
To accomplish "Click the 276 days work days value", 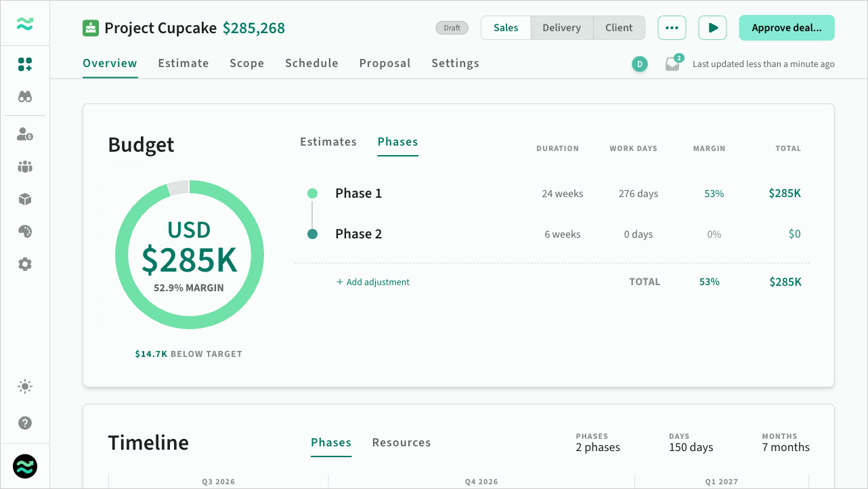I will (x=638, y=194).
